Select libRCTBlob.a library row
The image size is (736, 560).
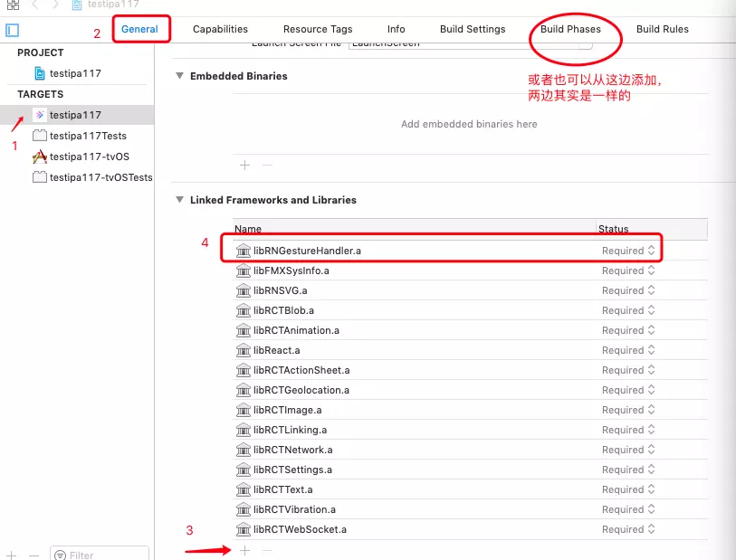pos(470,310)
